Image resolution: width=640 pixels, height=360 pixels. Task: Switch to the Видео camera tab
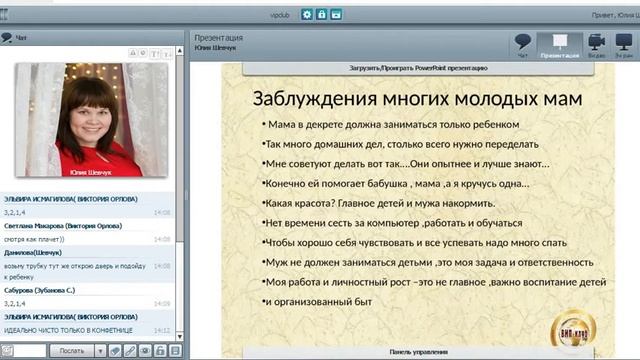point(596,46)
